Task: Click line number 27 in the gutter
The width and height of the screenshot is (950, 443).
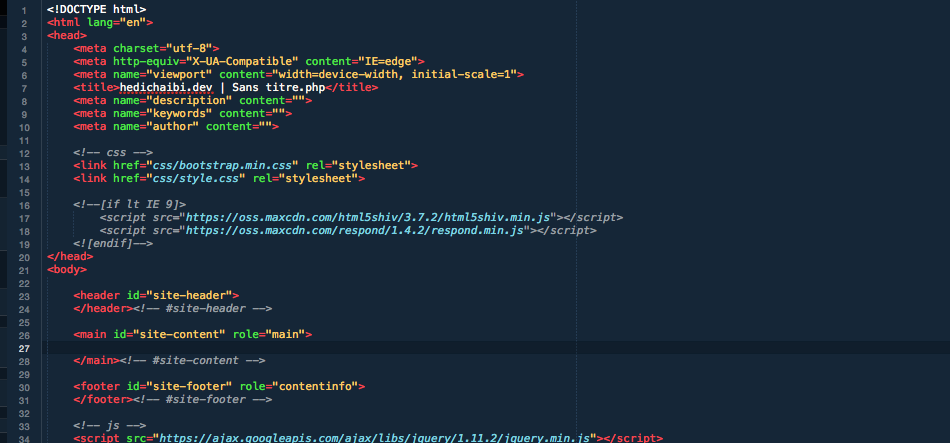Action: 24,348
